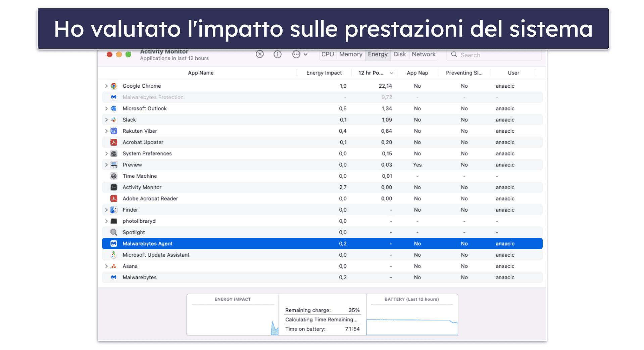Expand the Preview row
This screenshot has width=644, height=350.
(106, 165)
